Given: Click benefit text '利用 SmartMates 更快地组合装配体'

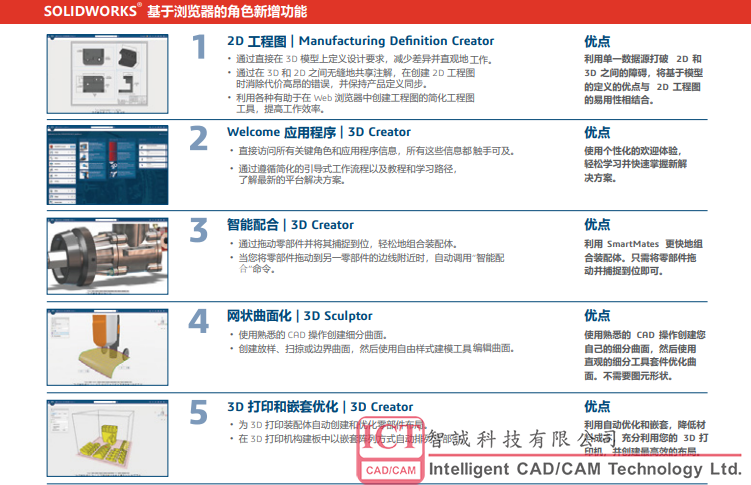Looking at the screenshot, I should [x=643, y=258].
